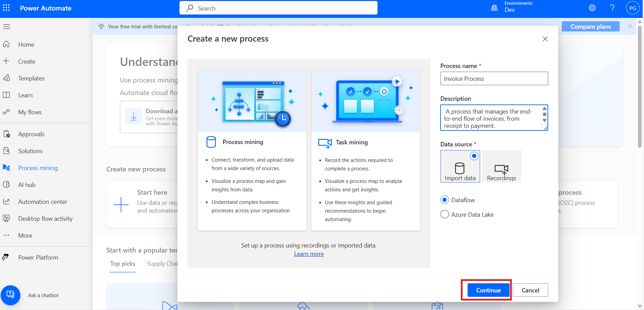
Task: Click the Help question mark icon
Action: [x=612, y=8]
